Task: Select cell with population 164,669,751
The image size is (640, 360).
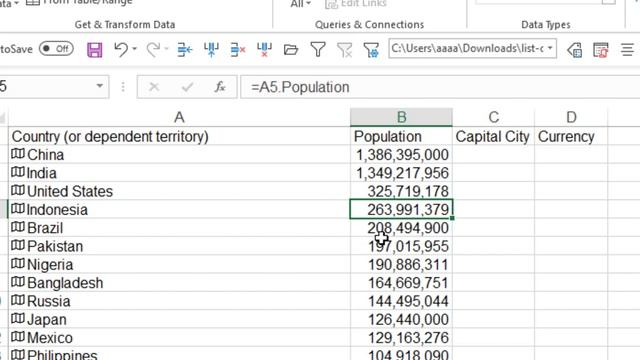Action: (x=401, y=283)
